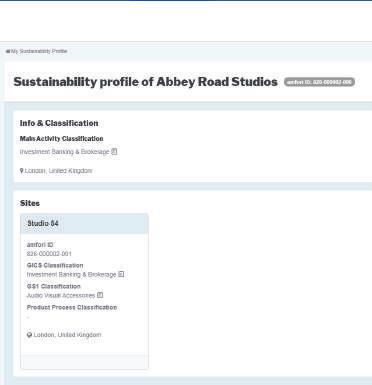This screenshot has width=372, height=385.
Task: Click info icon beside Main Activity Investment Banking
Action: pos(114,152)
